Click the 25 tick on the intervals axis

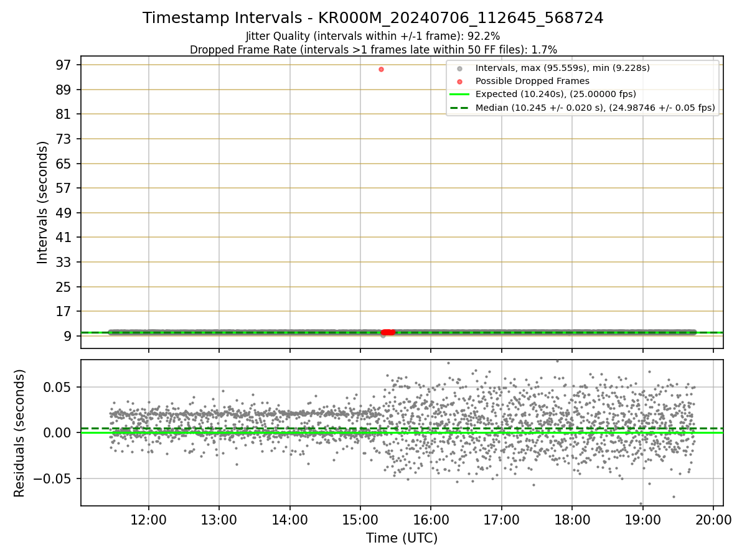click(65, 287)
